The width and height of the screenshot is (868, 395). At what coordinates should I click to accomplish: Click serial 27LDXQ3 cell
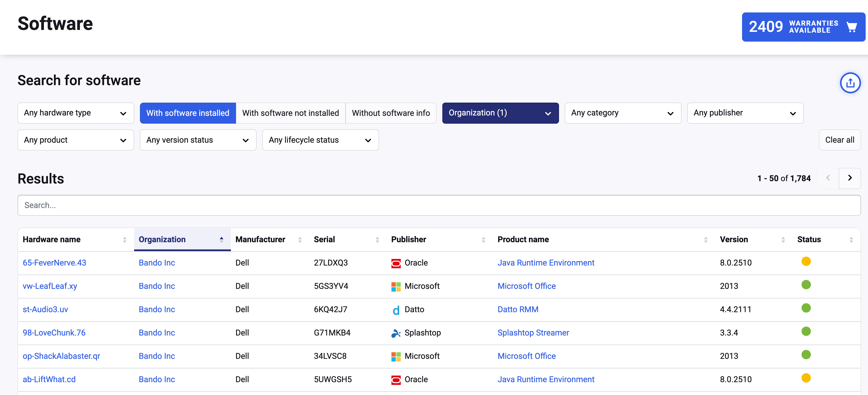[331, 263]
